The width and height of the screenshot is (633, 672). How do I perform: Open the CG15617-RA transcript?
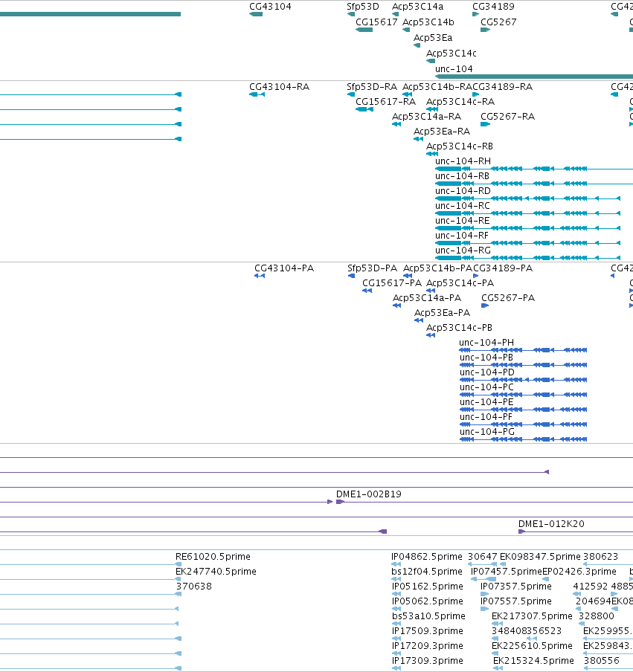point(364,109)
